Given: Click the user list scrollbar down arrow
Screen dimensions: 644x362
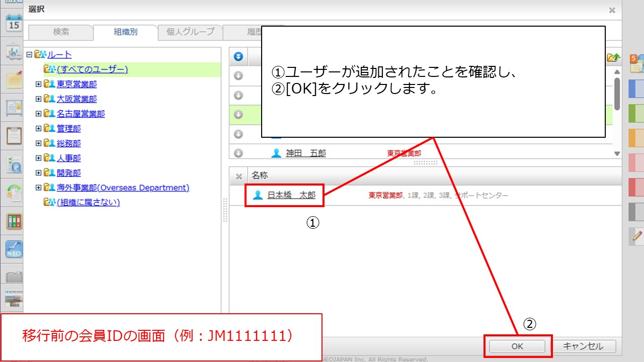Looking at the screenshot, I should click(617, 153).
